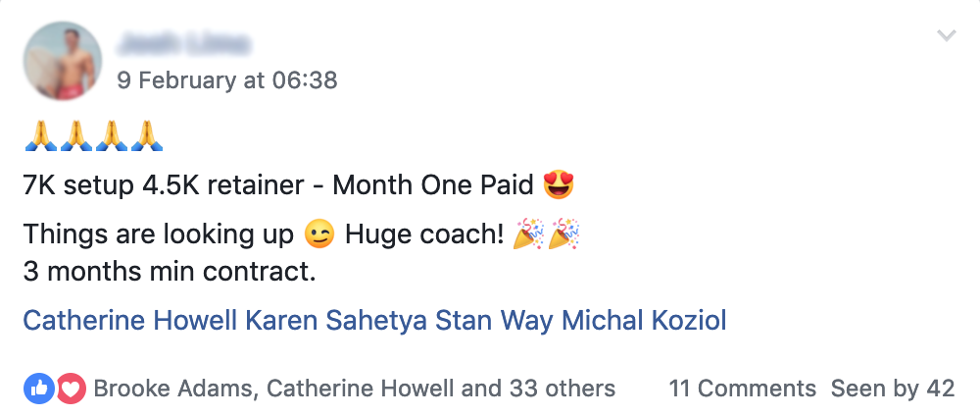
Task: Click the last praying hands emoji
Action: (146, 134)
